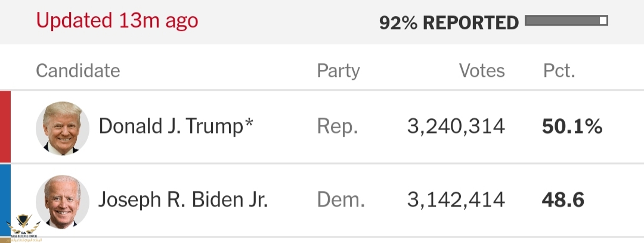644x243 pixels.
Task: Select the 3,142,414 vote count
Action: click(456, 200)
